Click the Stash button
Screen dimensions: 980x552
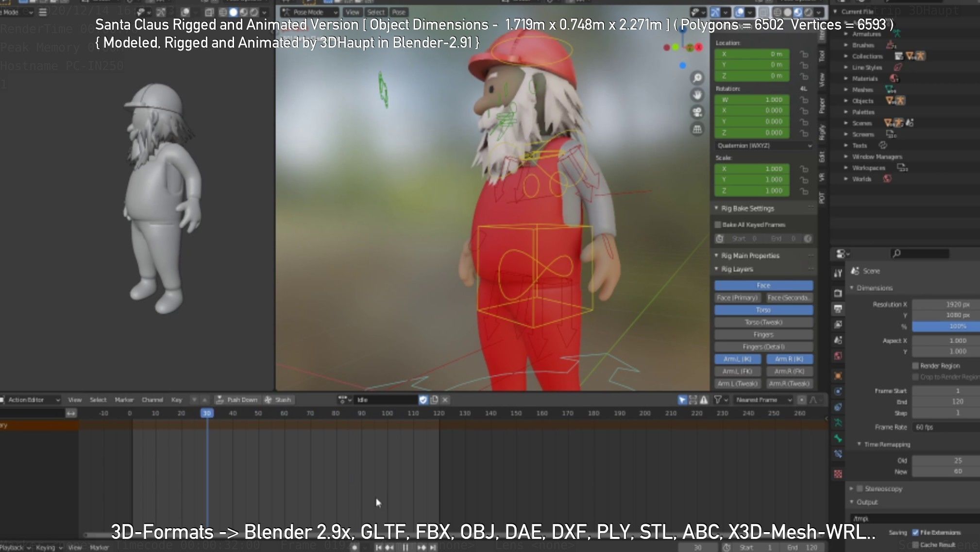pos(278,399)
